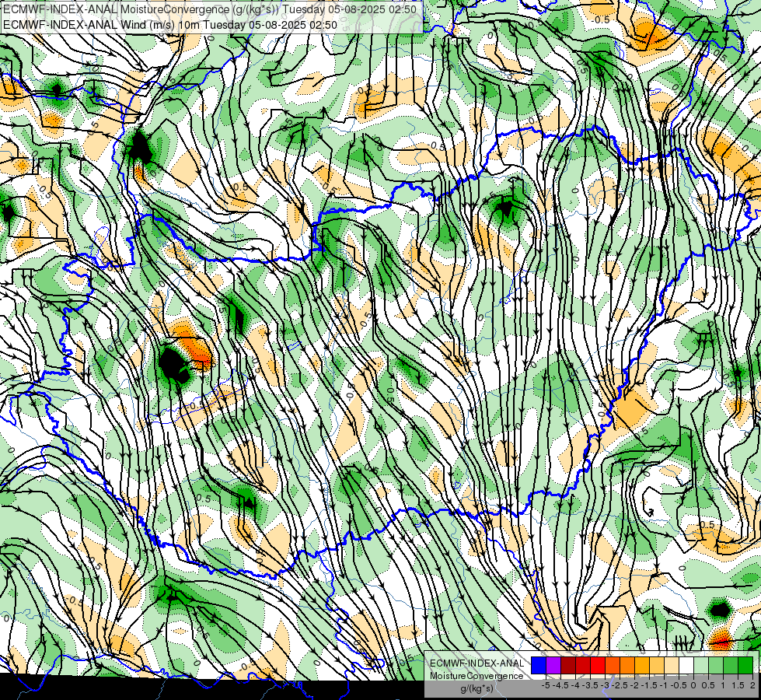Click the blue legend color swatch
The image size is (761, 700).
(x=539, y=666)
